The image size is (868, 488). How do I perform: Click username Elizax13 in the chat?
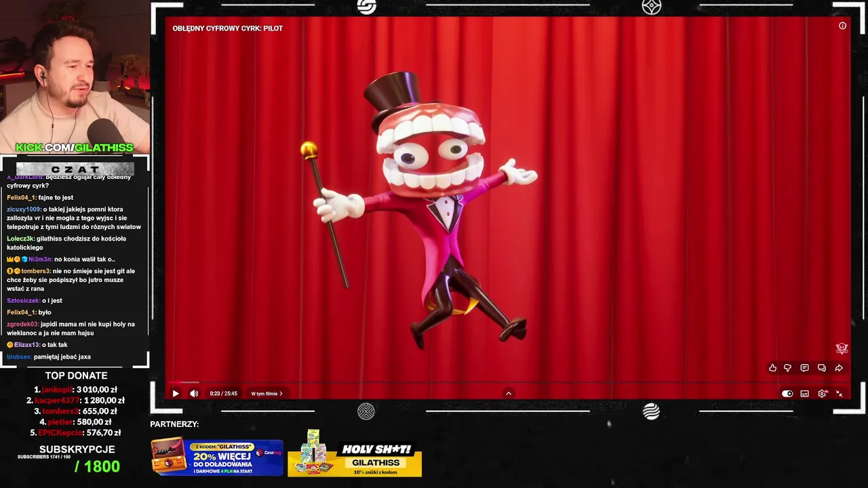click(27, 345)
